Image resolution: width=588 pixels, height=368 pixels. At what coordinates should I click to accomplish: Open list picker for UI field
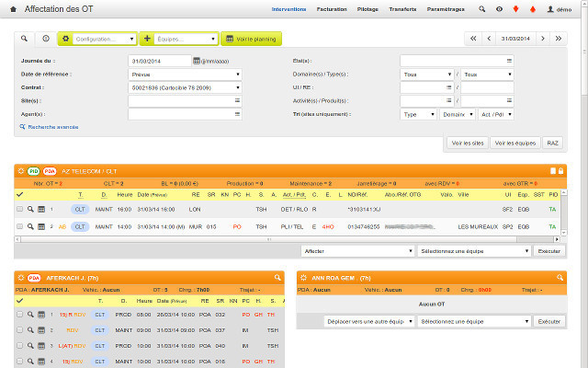click(x=448, y=87)
